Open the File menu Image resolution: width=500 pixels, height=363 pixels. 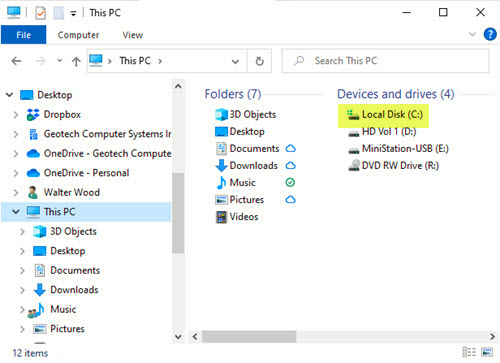[24, 35]
